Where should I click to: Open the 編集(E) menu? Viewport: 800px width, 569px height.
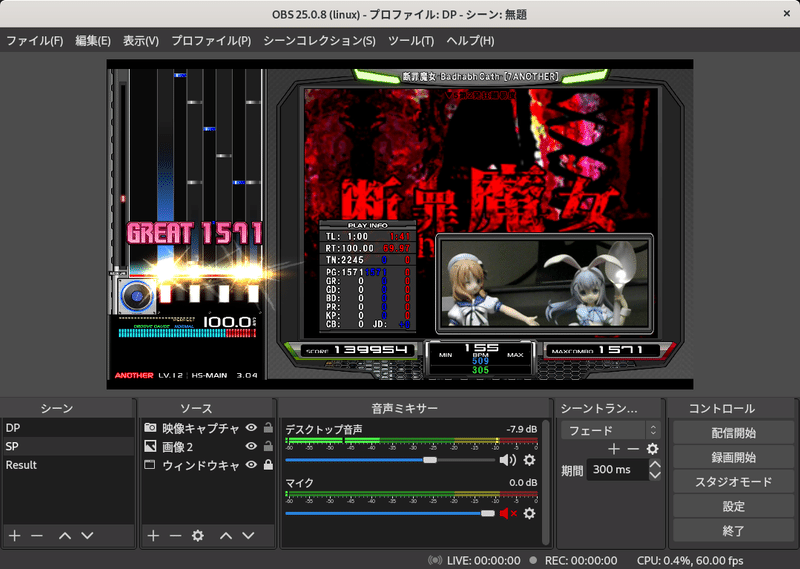93,41
